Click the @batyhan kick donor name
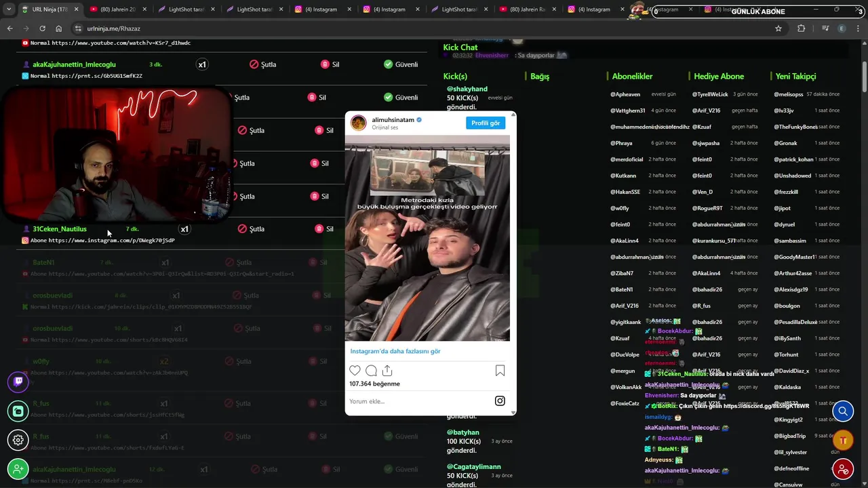This screenshot has height=488, width=868. 463,432
